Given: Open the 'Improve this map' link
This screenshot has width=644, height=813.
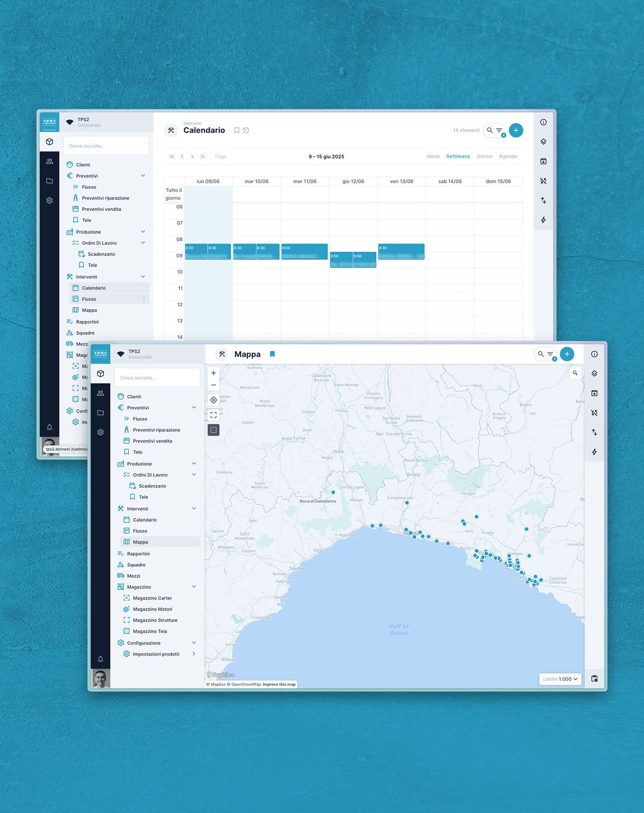Looking at the screenshot, I should [x=279, y=684].
